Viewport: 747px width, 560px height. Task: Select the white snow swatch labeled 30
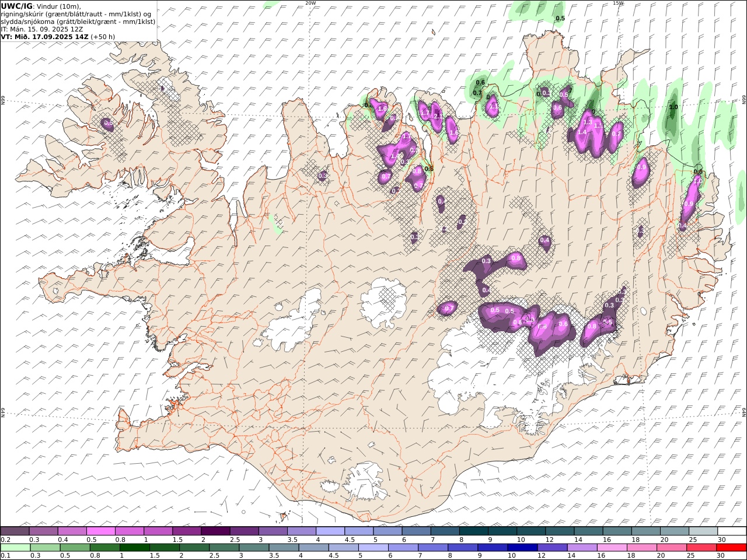(x=731, y=531)
